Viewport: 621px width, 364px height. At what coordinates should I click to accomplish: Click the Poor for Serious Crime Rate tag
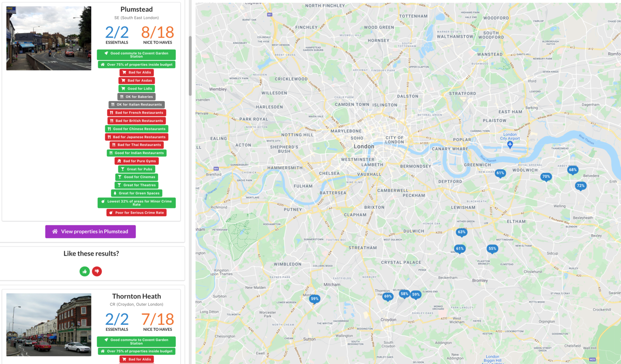(x=137, y=213)
